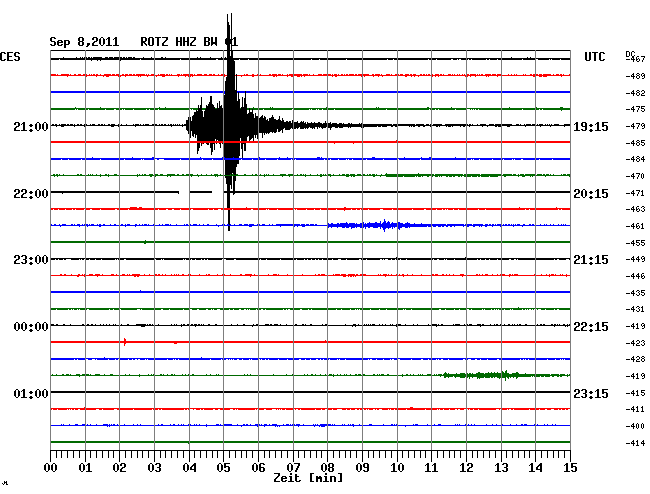The width and height of the screenshot is (650, 494).
Task: Click the DC offset value "-470"
Action: click(635, 176)
